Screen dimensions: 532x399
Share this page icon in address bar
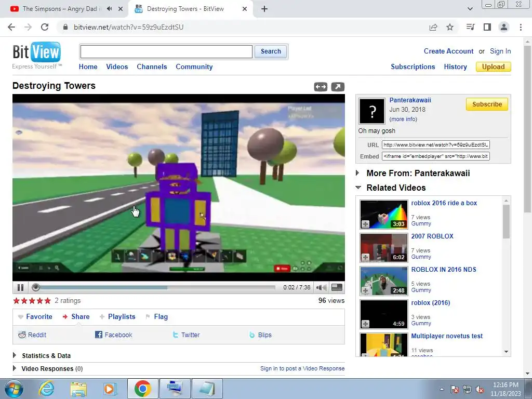pyautogui.click(x=433, y=27)
